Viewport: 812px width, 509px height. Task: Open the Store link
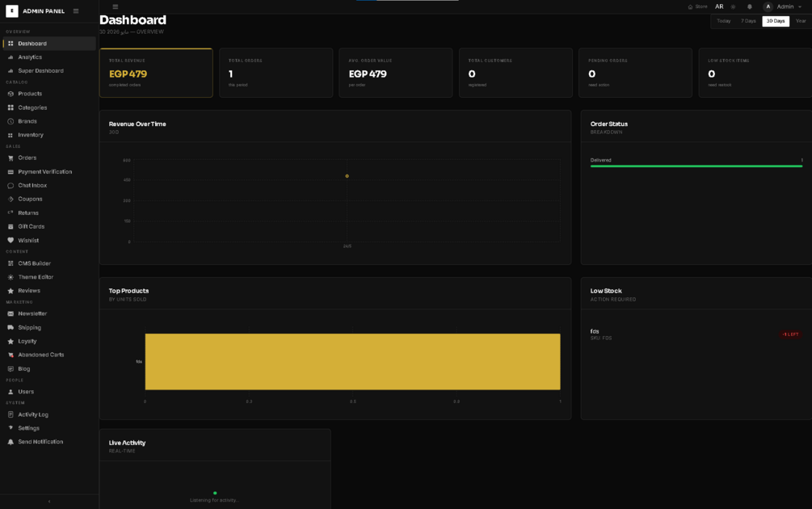point(697,6)
